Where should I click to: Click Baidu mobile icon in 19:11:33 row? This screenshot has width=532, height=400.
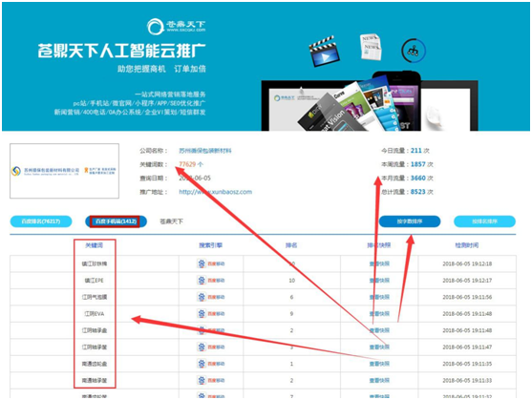202,380
